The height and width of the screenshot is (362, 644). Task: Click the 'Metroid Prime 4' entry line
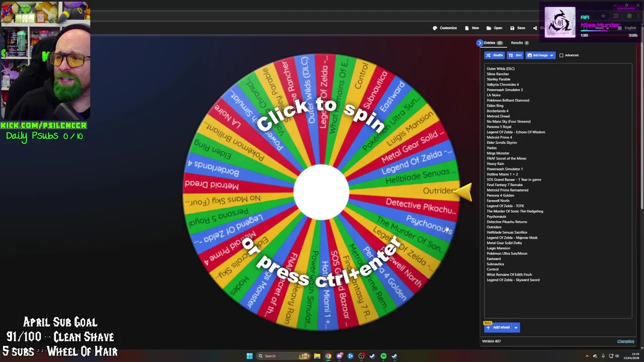click(x=499, y=137)
